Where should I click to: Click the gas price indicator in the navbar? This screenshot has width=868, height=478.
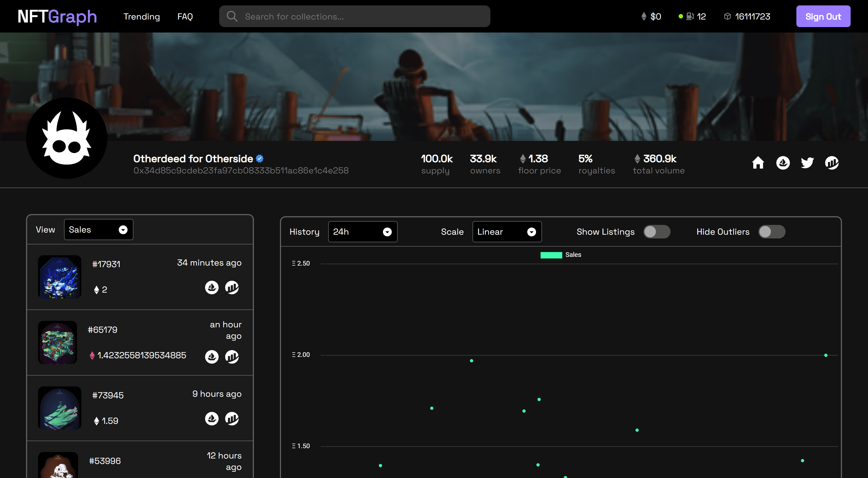[x=693, y=17]
